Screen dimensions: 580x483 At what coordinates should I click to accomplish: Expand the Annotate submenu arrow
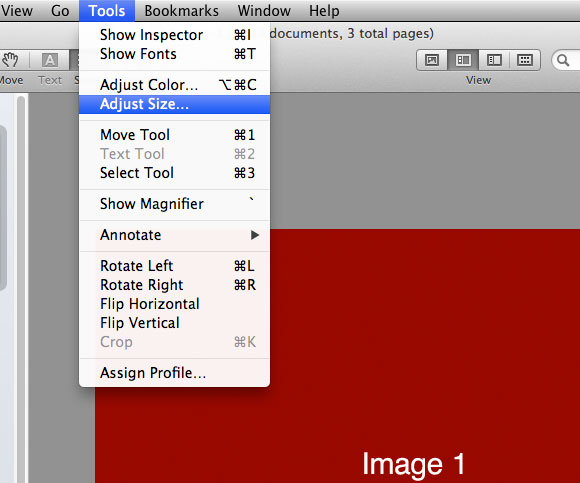click(255, 235)
